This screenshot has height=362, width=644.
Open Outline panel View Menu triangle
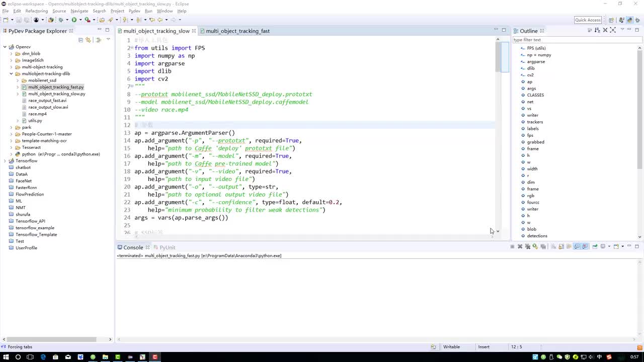tap(622, 30)
